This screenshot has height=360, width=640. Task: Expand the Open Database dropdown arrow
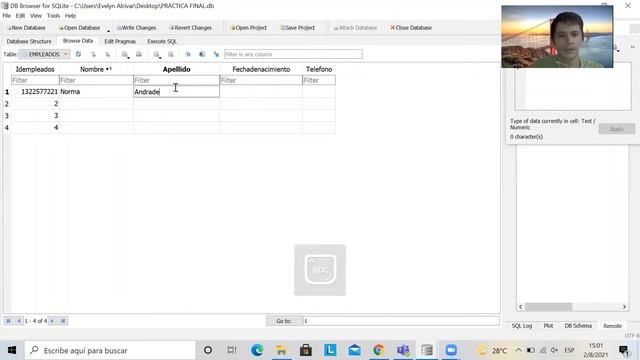[x=109, y=30]
